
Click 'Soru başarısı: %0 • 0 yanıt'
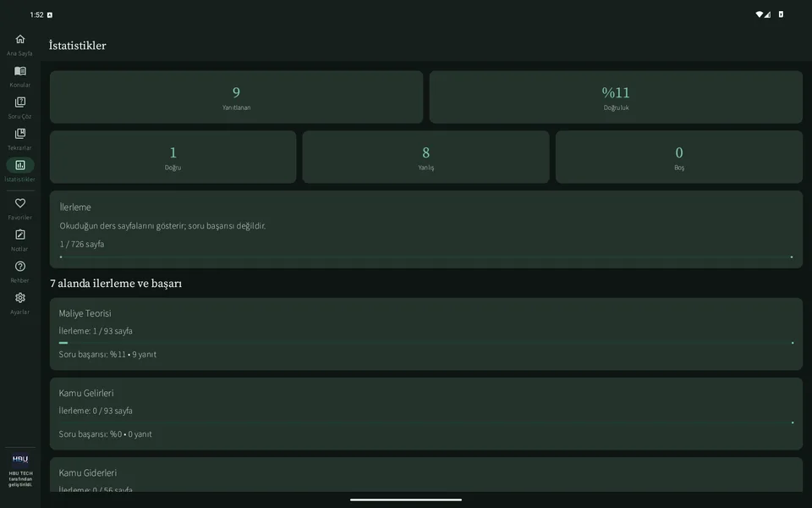point(105,434)
